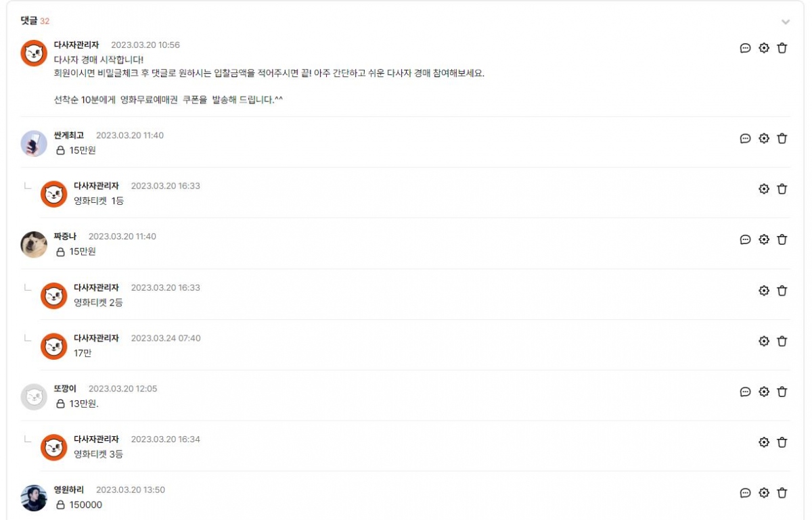Delete the 영화티켓 2등 reply
Screen dimensions: 812x520
tap(782, 291)
